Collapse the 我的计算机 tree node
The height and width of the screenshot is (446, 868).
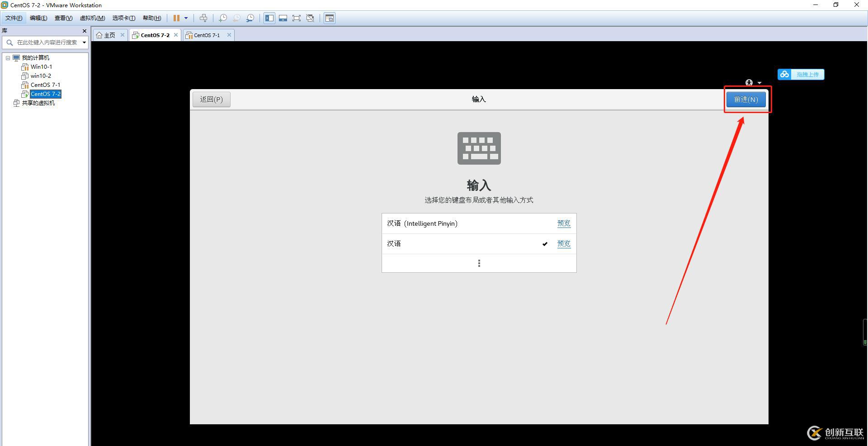8,58
